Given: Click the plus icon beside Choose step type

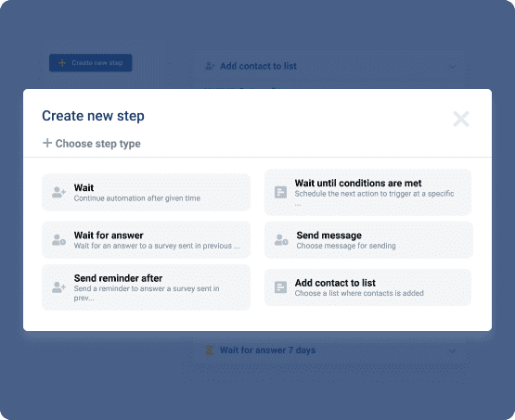Looking at the screenshot, I should point(47,143).
